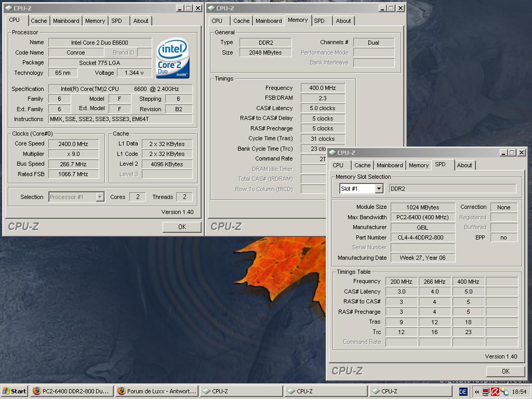The image size is (532, 399).
Task: Click the Rated FSB value 1066.7 MHz
Action: click(74, 174)
